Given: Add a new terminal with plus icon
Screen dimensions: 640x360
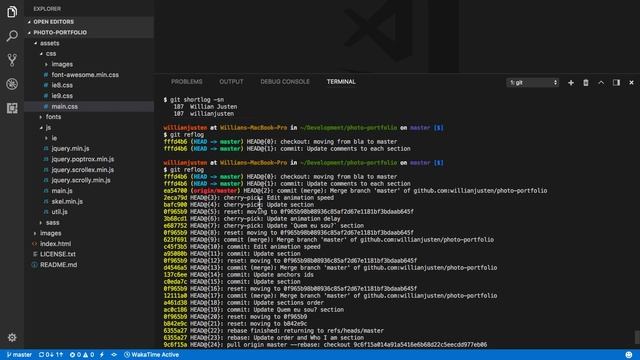Looking at the screenshot, I should [571, 82].
